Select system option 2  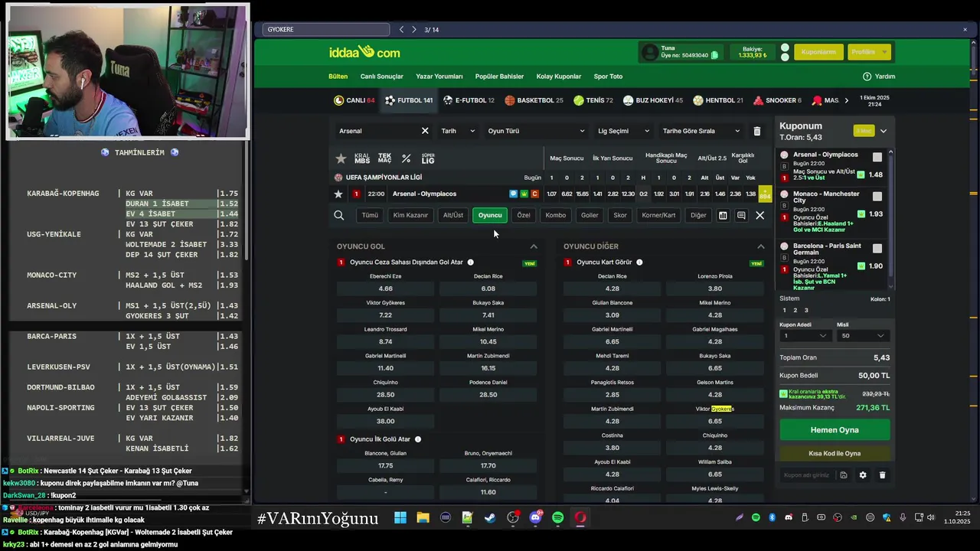795,310
